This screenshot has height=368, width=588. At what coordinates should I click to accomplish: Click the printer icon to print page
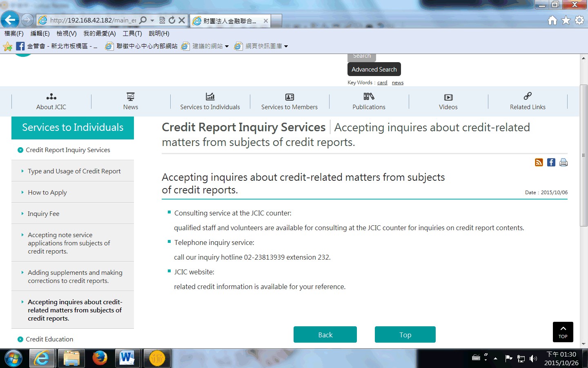[563, 162]
